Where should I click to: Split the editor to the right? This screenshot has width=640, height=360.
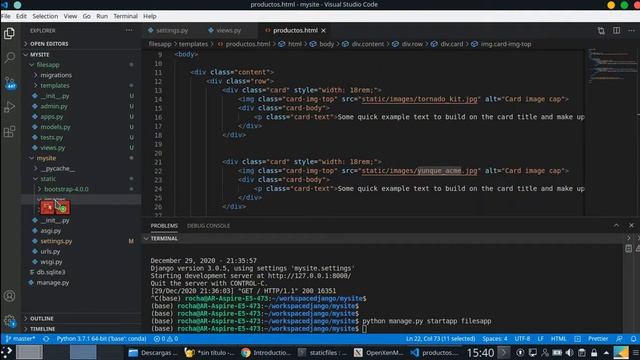tap(616, 31)
